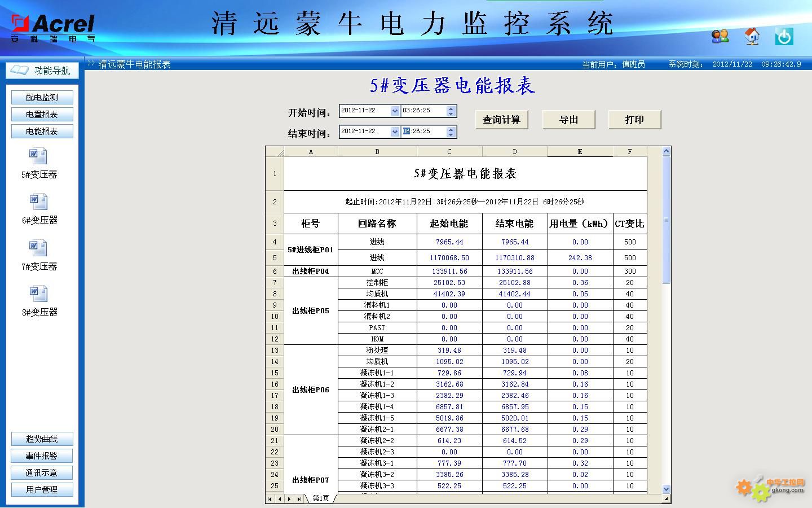Click the spreadsheet vertical scrollbar down arrow
The width and height of the screenshot is (812, 508).
point(666,489)
